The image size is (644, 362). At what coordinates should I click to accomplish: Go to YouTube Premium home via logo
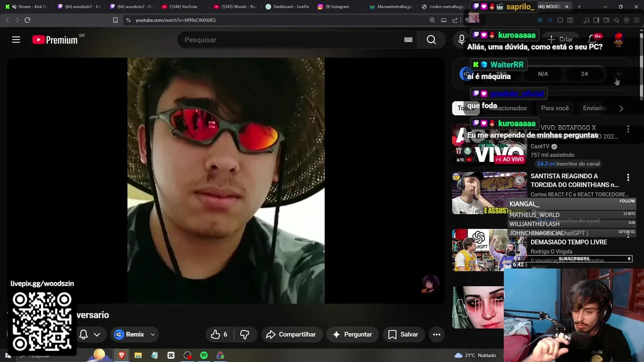55,40
